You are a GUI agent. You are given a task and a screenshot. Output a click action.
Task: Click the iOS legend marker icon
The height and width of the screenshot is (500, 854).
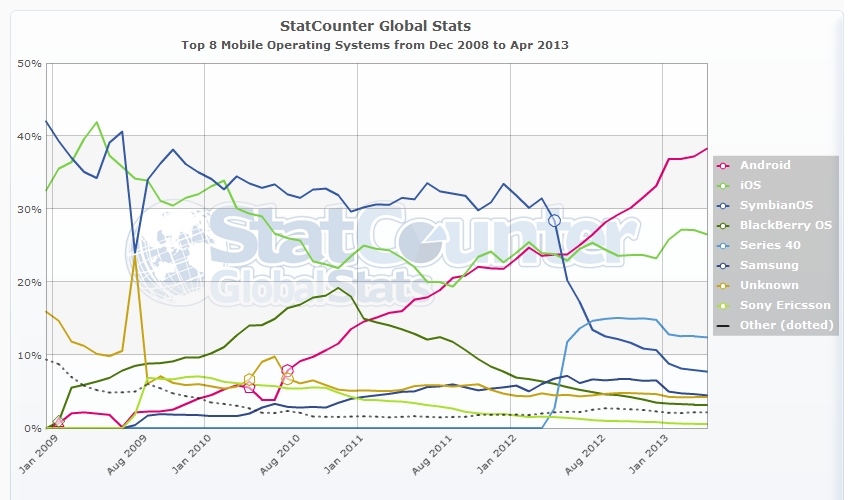722,185
